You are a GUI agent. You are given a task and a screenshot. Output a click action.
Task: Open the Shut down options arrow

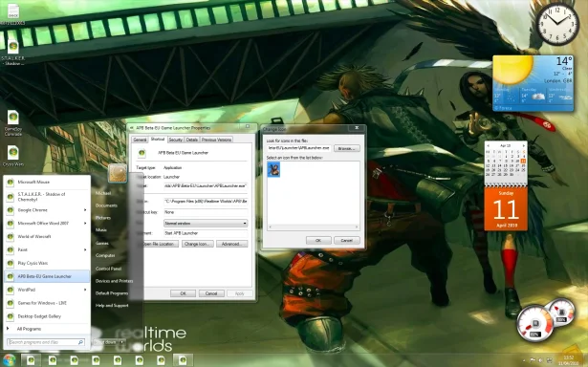[122, 342]
